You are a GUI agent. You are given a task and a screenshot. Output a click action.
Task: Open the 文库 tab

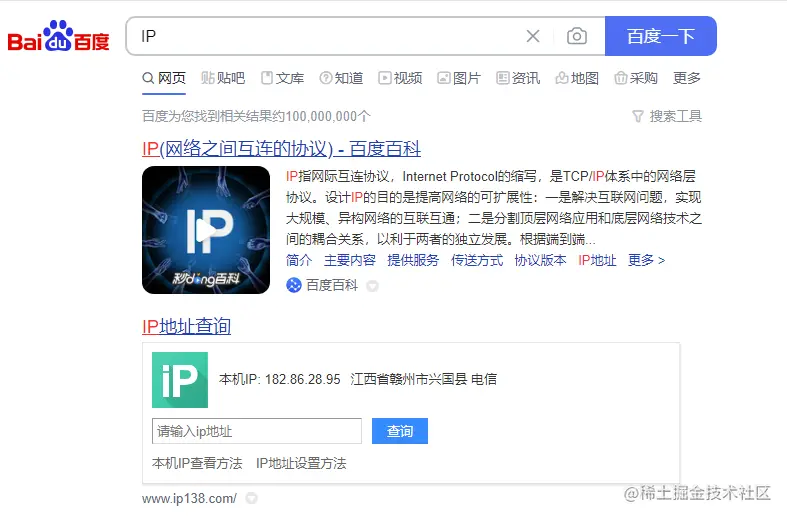pyautogui.click(x=283, y=78)
